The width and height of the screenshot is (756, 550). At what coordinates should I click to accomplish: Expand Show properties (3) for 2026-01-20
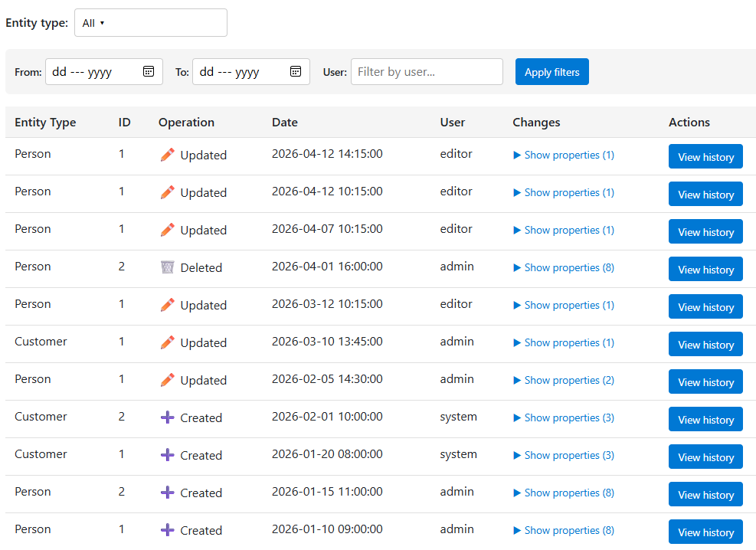564,456
